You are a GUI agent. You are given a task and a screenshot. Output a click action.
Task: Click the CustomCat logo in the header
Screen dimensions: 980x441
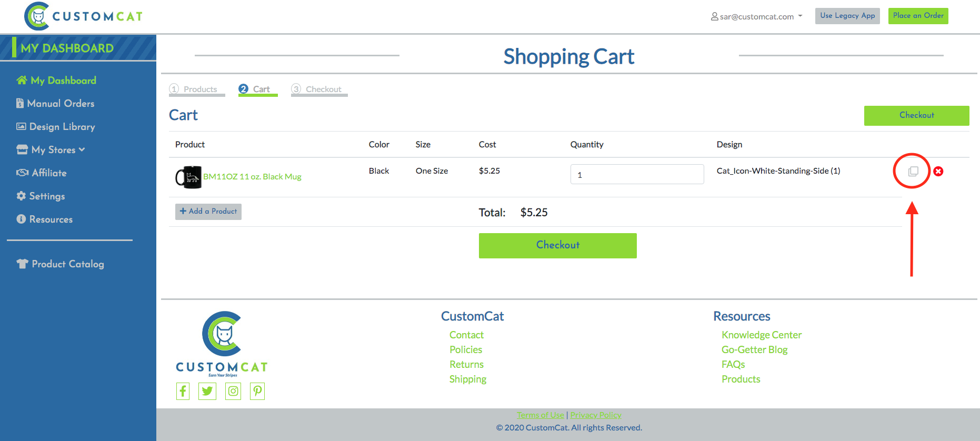[84, 16]
